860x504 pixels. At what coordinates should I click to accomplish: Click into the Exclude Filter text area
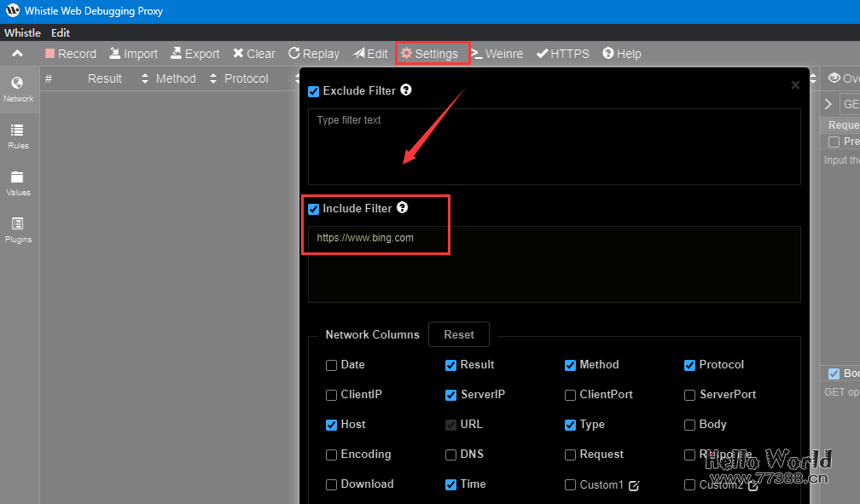coord(554,147)
